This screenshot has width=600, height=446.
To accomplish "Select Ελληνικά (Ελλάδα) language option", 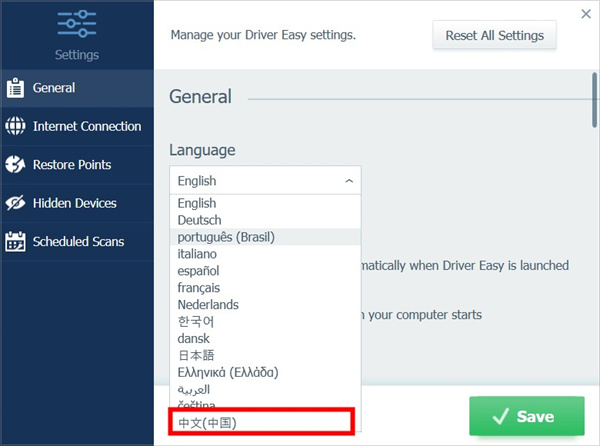I will point(227,372).
